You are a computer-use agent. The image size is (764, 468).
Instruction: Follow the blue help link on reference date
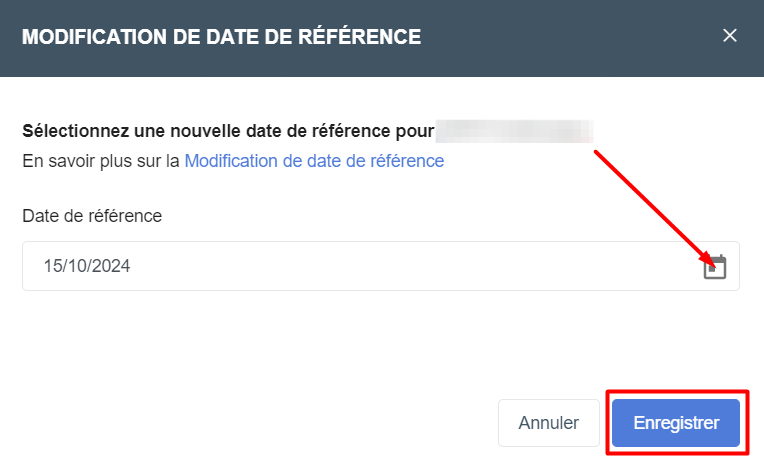pyautogui.click(x=314, y=161)
